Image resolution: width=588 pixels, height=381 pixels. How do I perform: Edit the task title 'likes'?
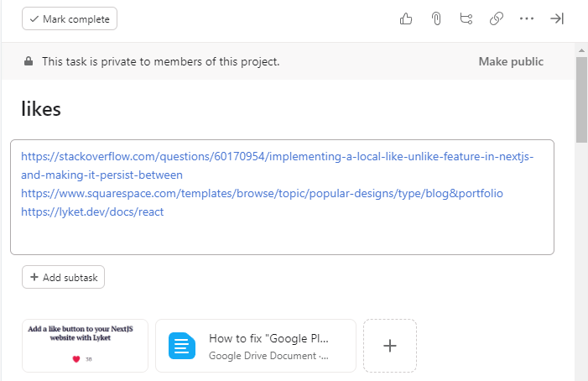pos(41,109)
